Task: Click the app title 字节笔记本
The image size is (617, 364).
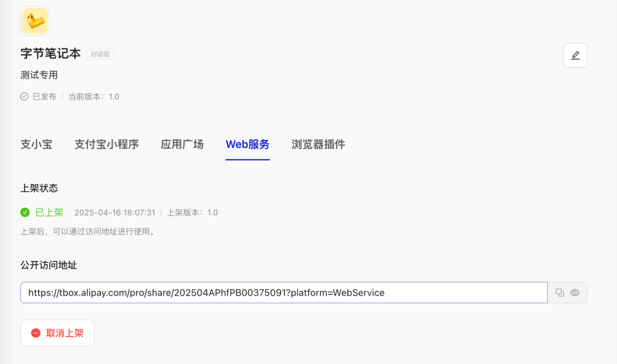Action: click(x=51, y=54)
